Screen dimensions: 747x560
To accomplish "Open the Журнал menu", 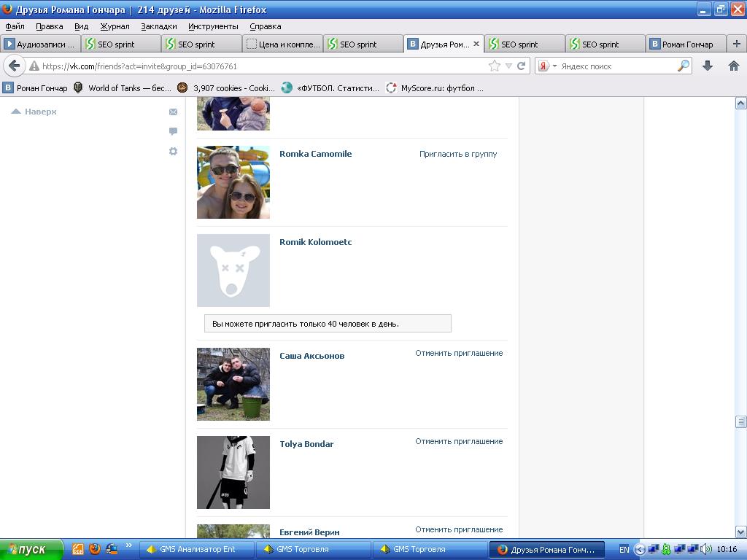I will (x=115, y=26).
